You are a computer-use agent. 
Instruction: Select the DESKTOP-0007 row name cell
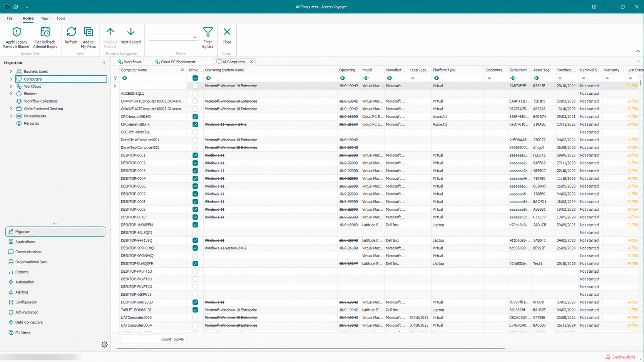pos(152,194)
